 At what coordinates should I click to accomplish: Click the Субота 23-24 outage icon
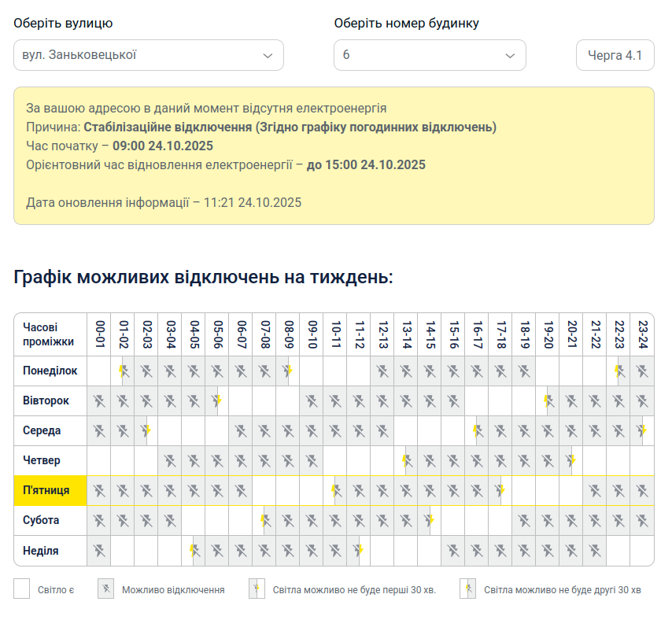click(642, 521)
